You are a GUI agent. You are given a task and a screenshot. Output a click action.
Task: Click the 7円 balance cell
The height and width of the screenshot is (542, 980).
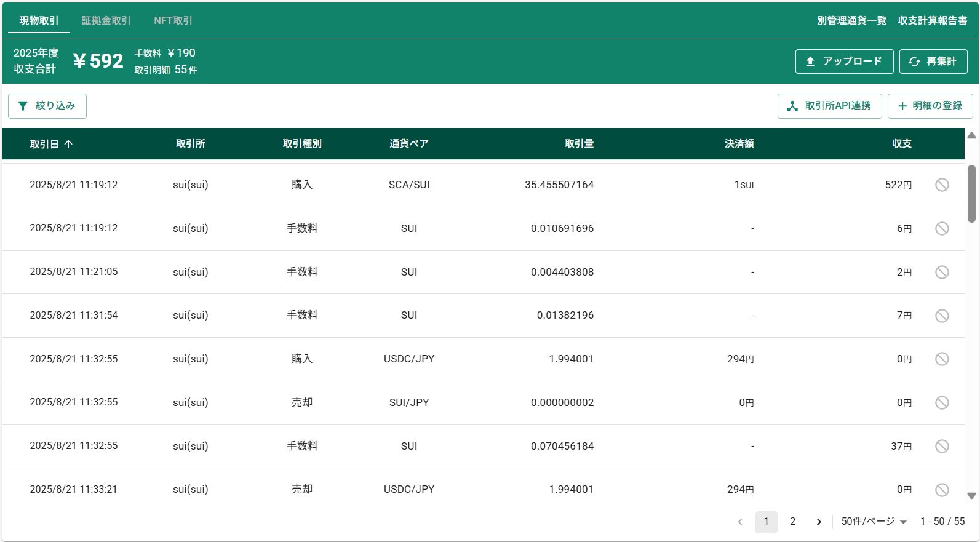tap(904, 315)
